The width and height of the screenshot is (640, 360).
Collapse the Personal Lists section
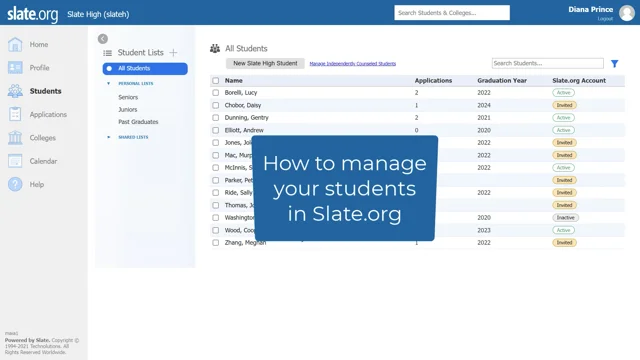108,83
